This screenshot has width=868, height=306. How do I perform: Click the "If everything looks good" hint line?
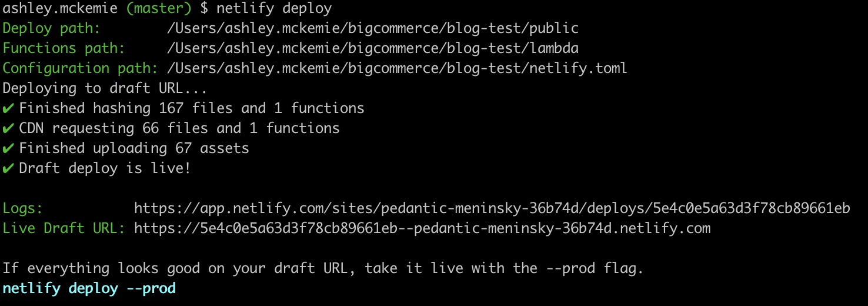[323, 269]
